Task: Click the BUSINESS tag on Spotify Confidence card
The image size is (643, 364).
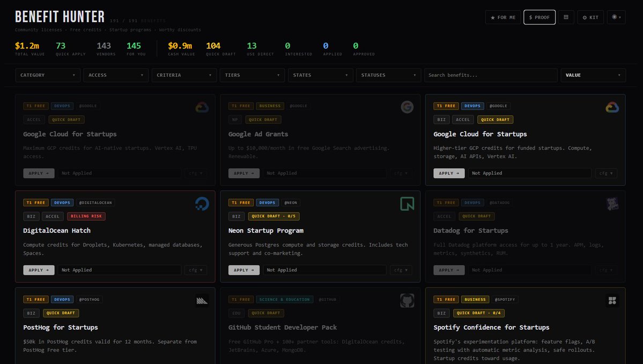Action: tap(475, 299)
